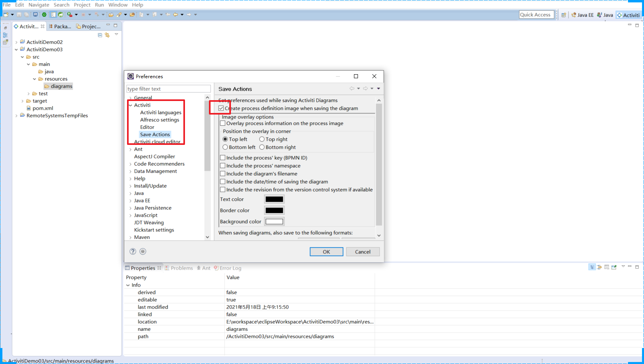Select Alfresco settings in preferences tree
Image resolution: width=644 pixels, height=364 pixels.
point(159,120)
